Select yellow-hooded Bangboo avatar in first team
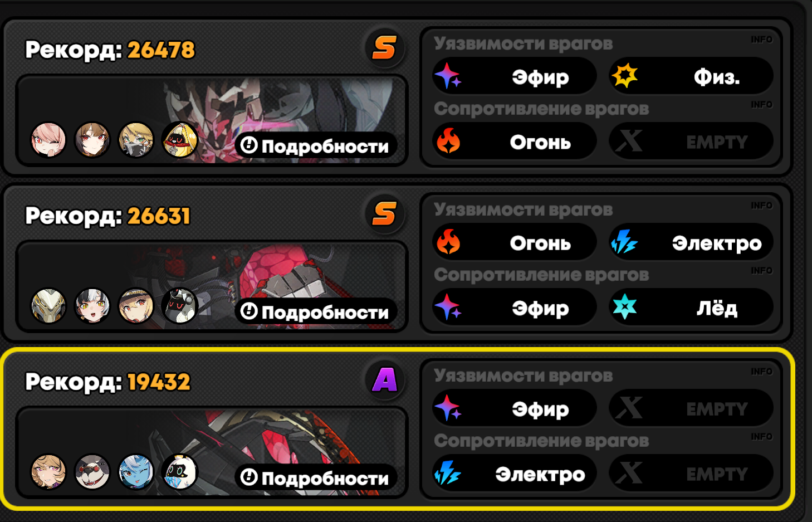This screenshot has width=812, height=522. (180, 140)
